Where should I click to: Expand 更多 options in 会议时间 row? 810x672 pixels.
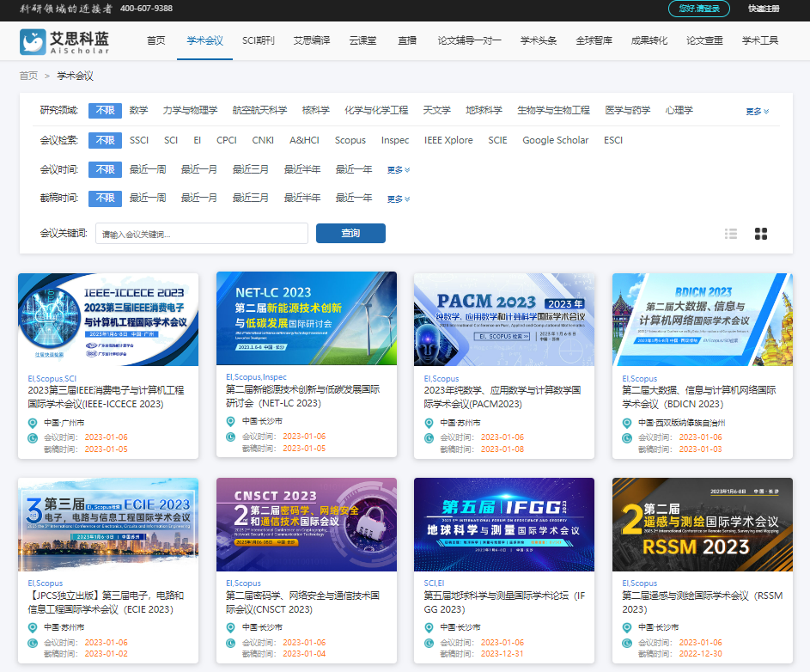[x=399, y=170]
